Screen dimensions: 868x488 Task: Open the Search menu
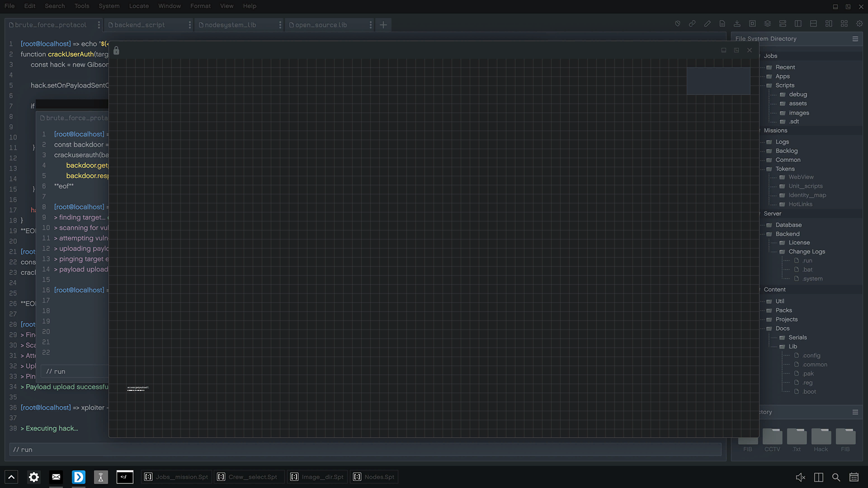coord(55,6)
